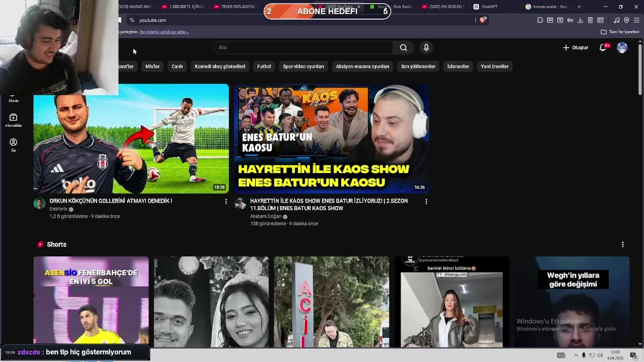The width and height of the screenshot is (644, 362).
Task: Click the VPN shield toolbar icon
Action: [626, 20]
